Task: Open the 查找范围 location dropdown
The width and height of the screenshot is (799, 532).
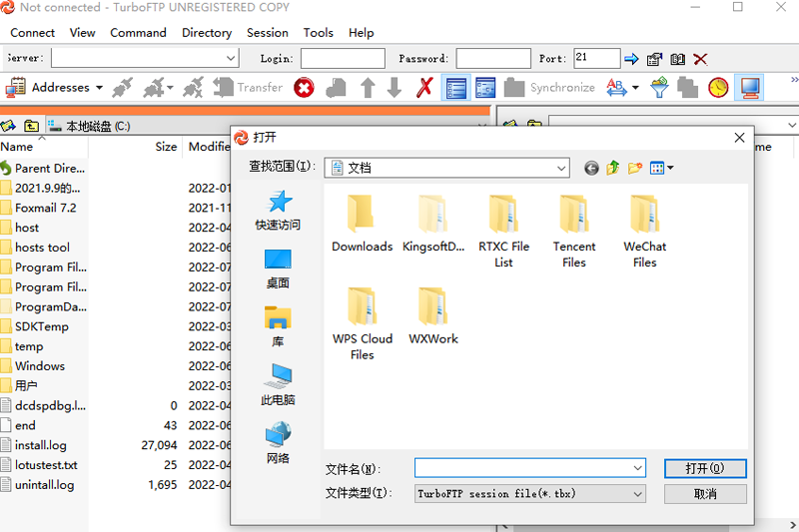Action: [x=561, y=168]
